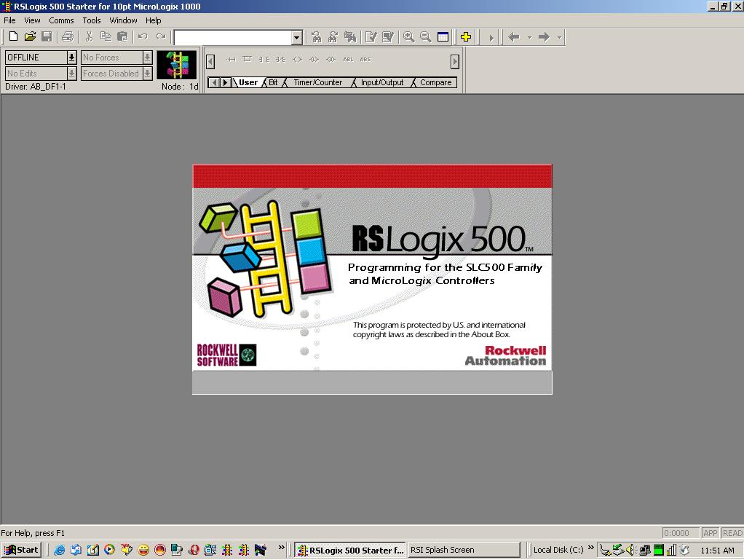
Task: Switch to the User instruction tab
Action: [248, 82]
